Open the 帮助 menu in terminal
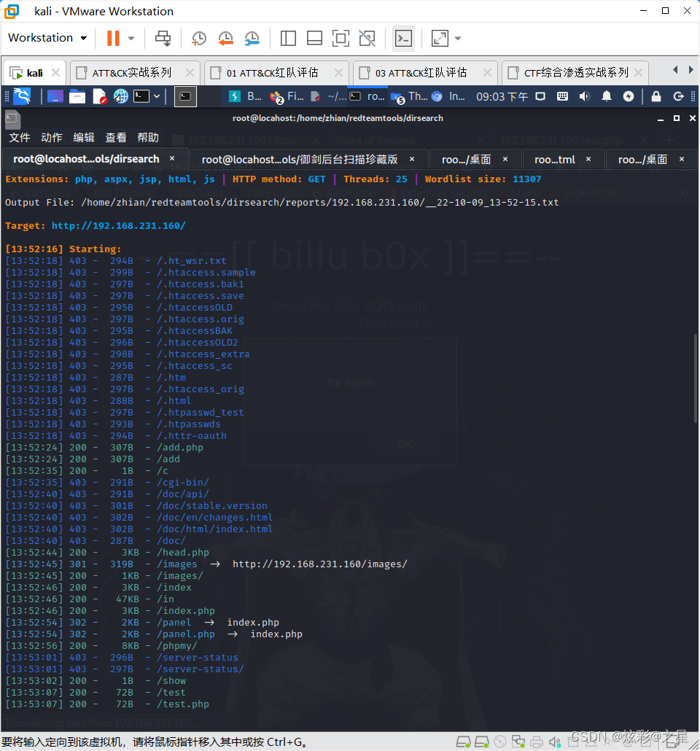700x751 pixels. [x=148, y=138]
